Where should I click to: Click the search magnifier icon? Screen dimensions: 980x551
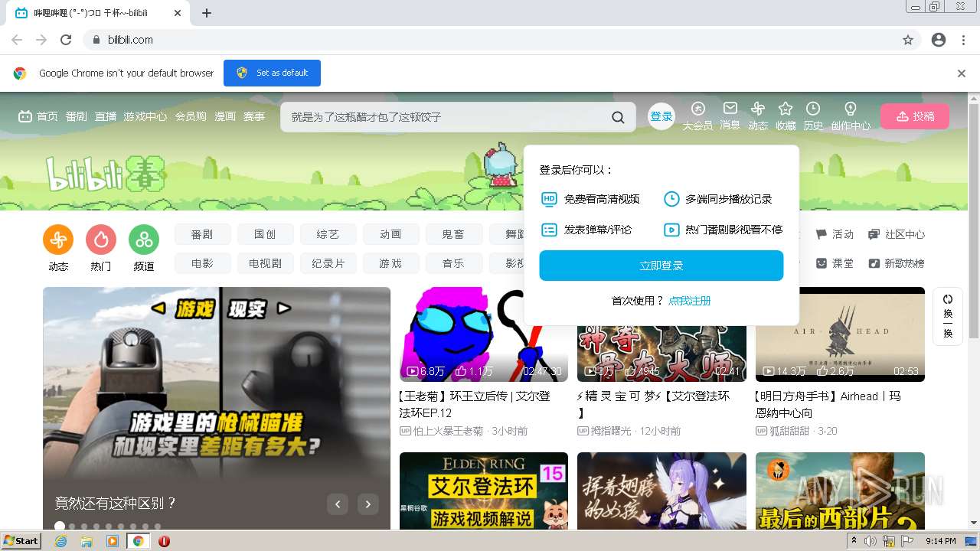point(618,117)
